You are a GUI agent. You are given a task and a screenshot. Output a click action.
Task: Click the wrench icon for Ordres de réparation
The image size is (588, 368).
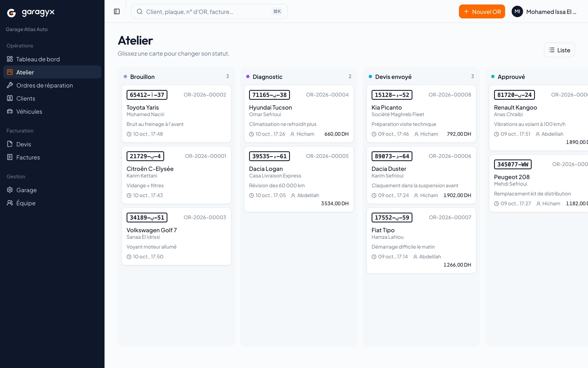click(10, 85)
